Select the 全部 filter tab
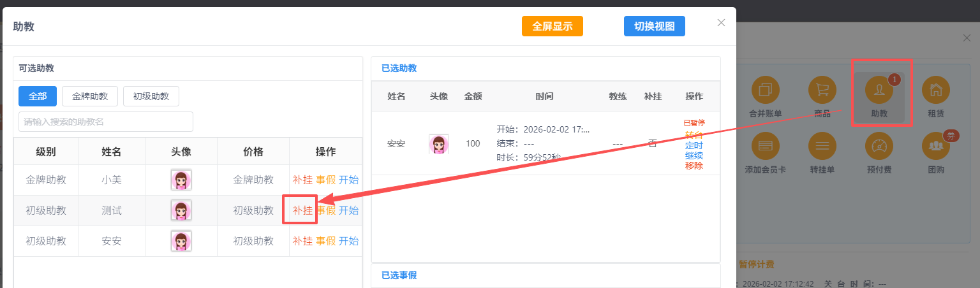 coord(38,96)
